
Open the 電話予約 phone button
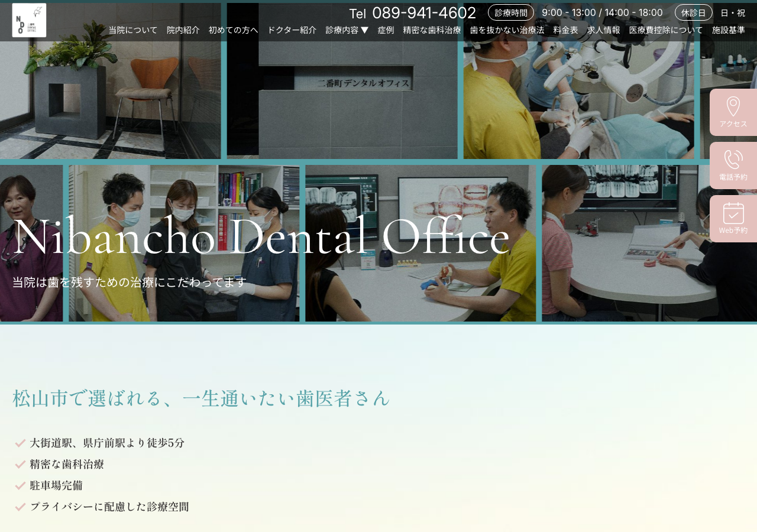click(x=733, y=166)
